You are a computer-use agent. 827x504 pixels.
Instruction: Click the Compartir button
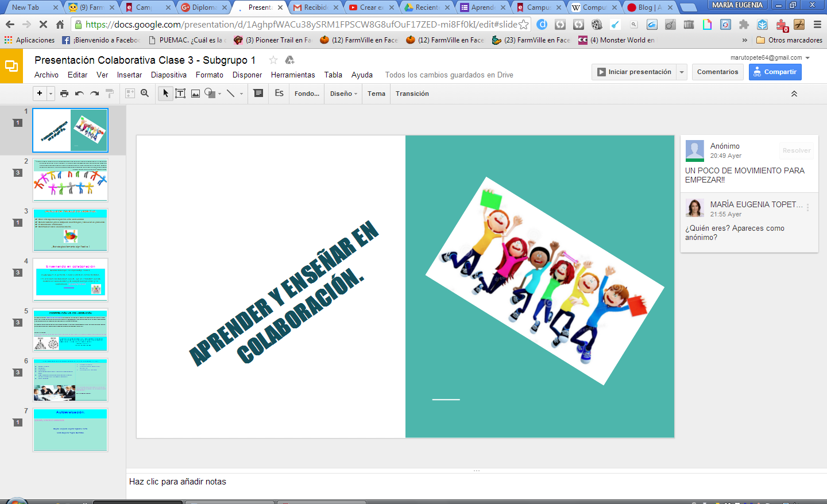(775, 72)
